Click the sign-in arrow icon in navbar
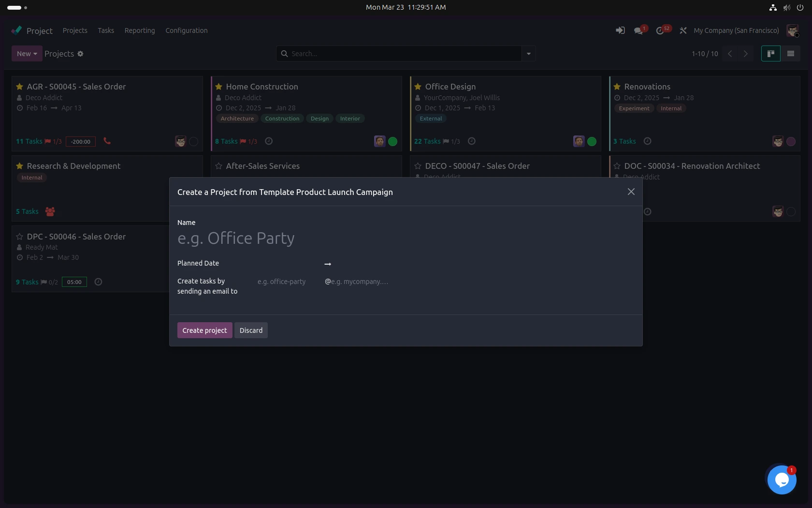This screenshot has width=812, height=508. coord(620,30)
